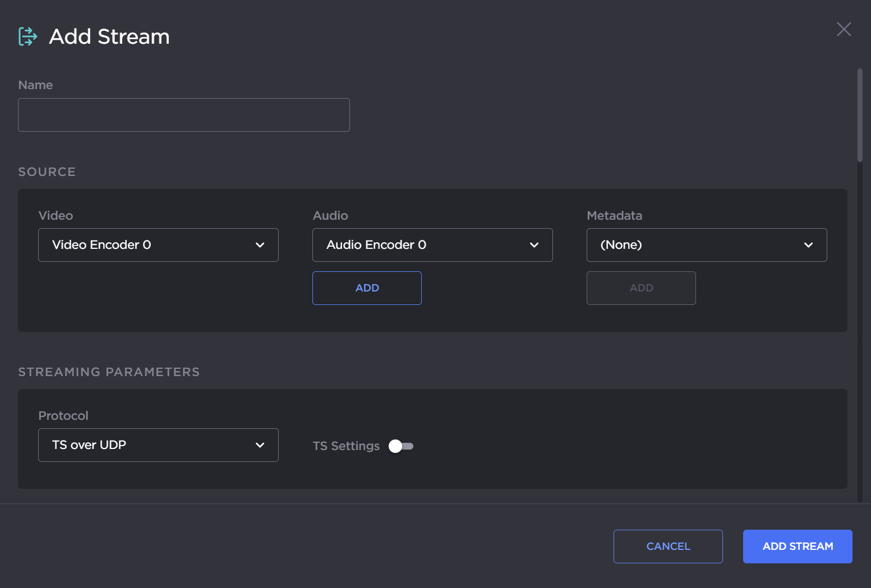Focus the Name text field
Image resolution: width=871 pixels, height=588 pixels.
(184, 115)
